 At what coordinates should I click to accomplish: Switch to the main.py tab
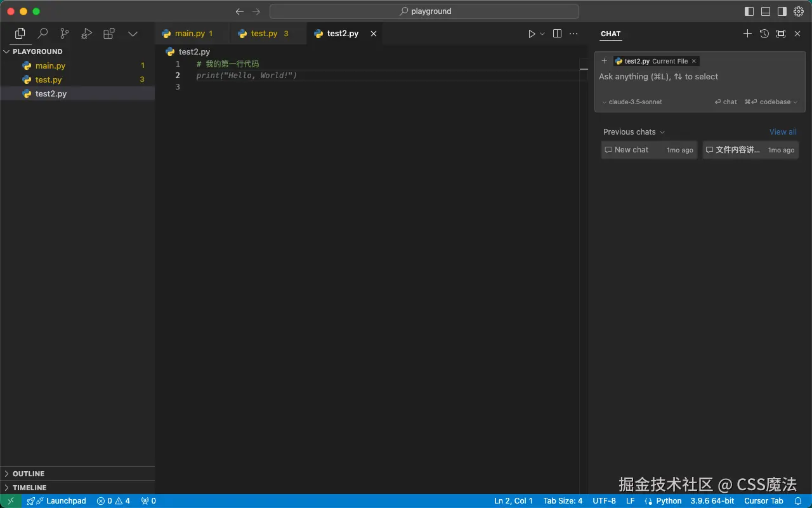(x=192, y=34)
